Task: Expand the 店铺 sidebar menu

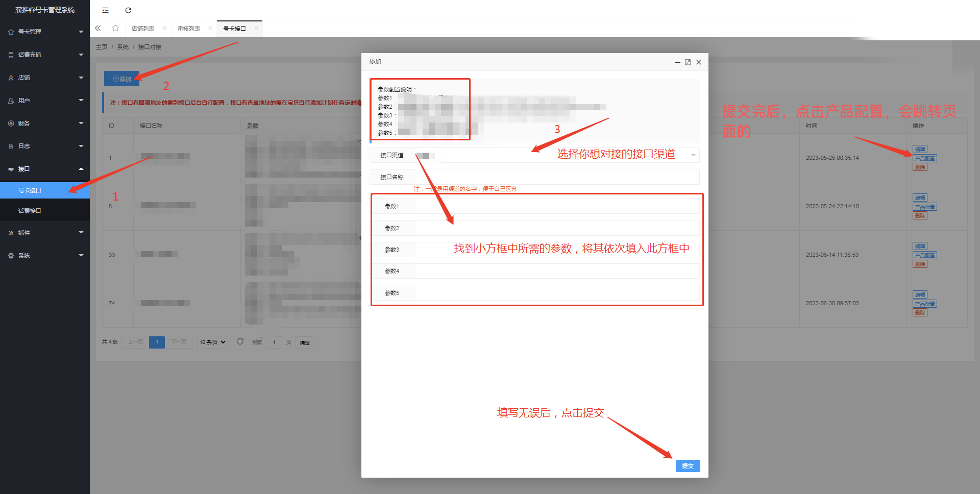Action: 45,78
